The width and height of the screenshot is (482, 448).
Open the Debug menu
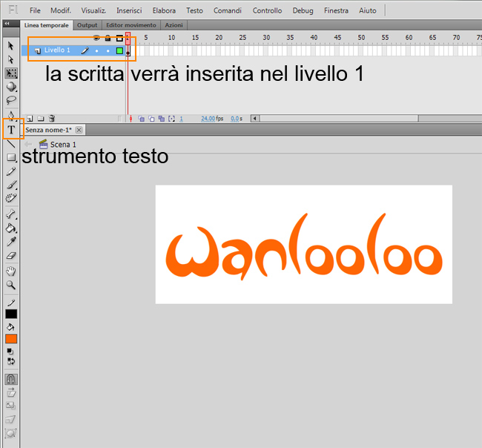click(x=303, y=11)
